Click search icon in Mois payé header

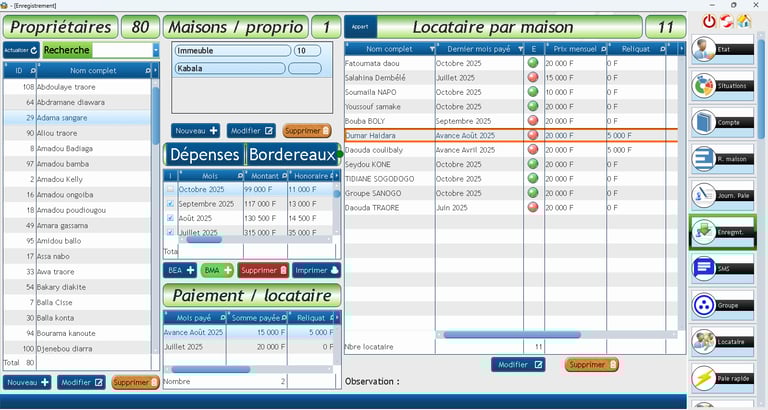[x=223, y=318]
